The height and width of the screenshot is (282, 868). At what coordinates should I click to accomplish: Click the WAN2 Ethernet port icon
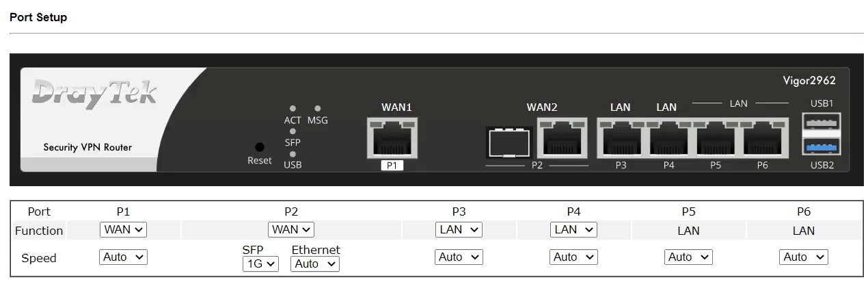[x=562, y=138]
